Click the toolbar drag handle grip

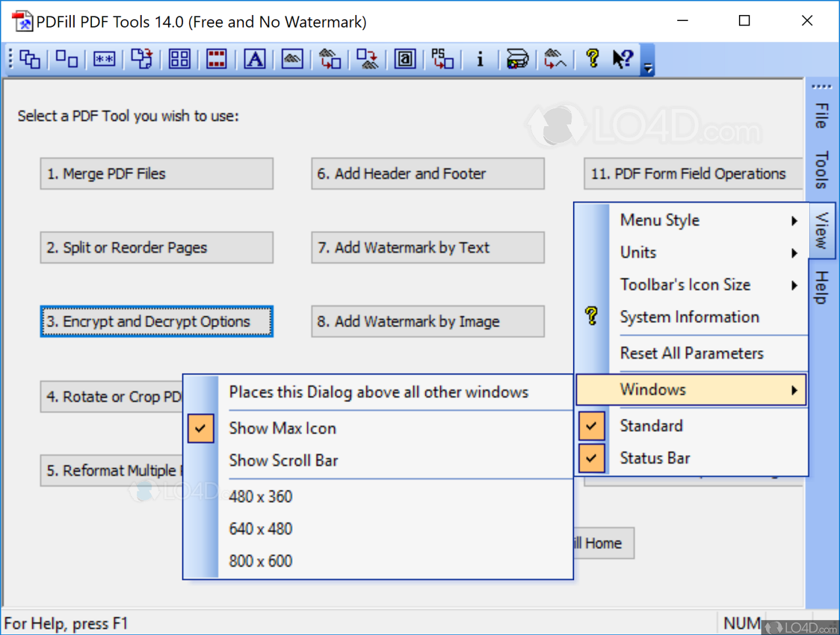[x=10, y=59]
